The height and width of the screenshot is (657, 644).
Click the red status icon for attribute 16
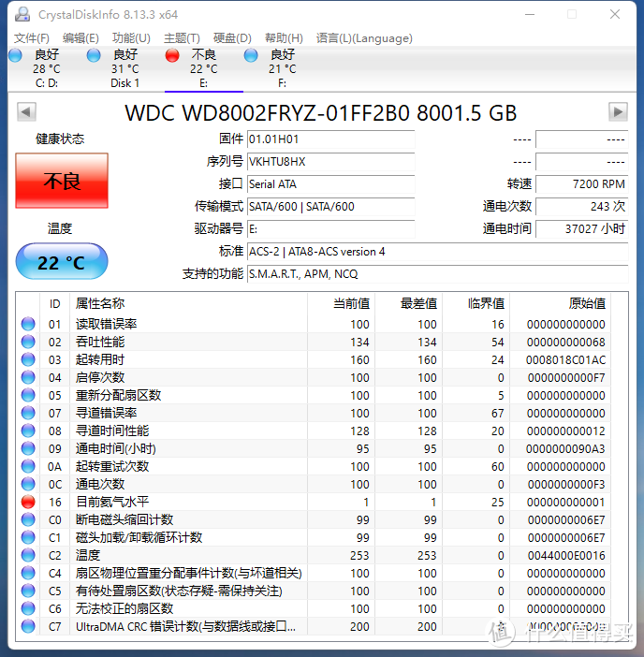point(28,502)
